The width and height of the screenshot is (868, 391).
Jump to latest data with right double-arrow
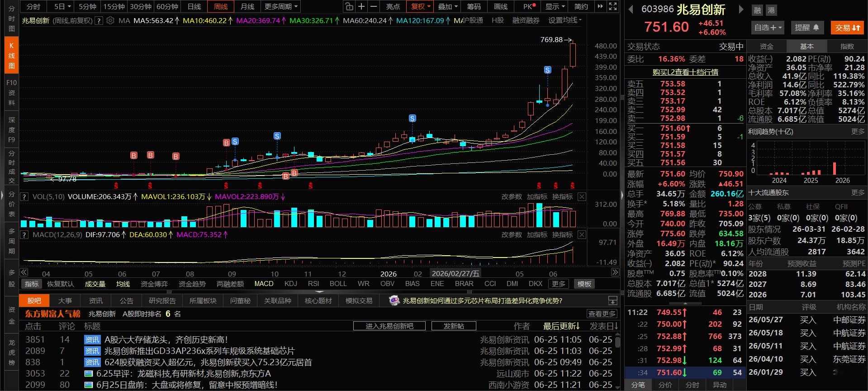coord(615,272)
